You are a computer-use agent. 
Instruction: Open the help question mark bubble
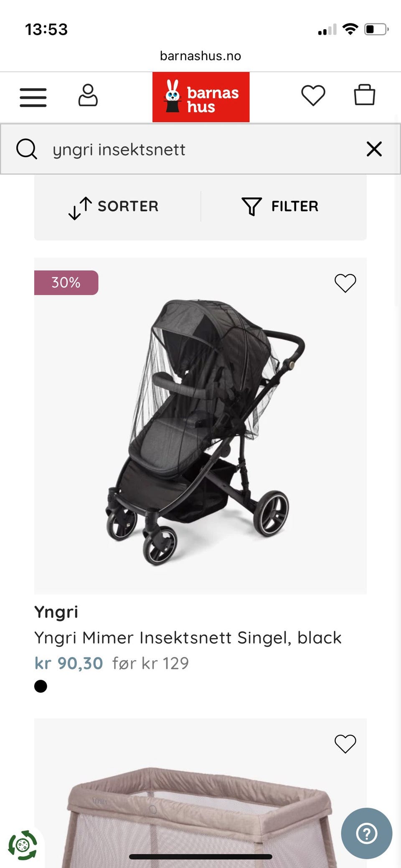click(x=367, y=833)
